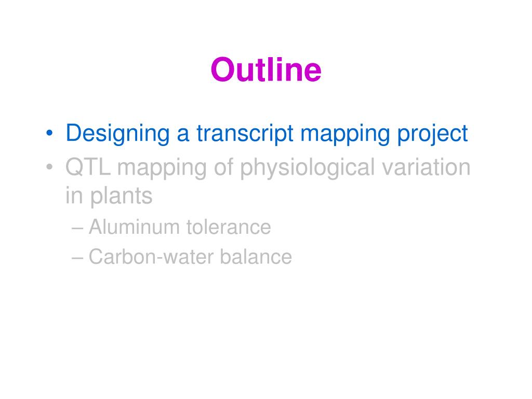
Task: Click the blue word mapping
Action: pos(345,135)
